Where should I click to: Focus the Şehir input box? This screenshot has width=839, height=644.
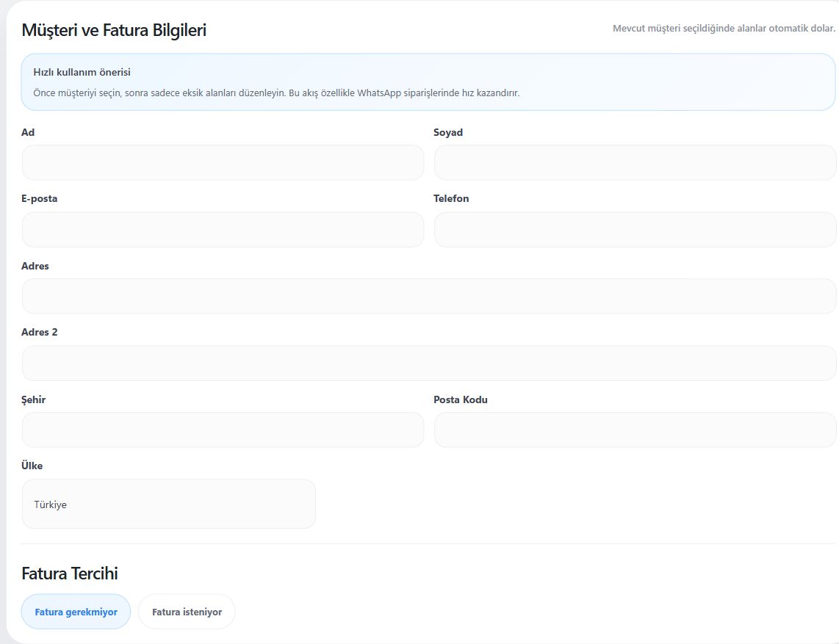point(223,430)
